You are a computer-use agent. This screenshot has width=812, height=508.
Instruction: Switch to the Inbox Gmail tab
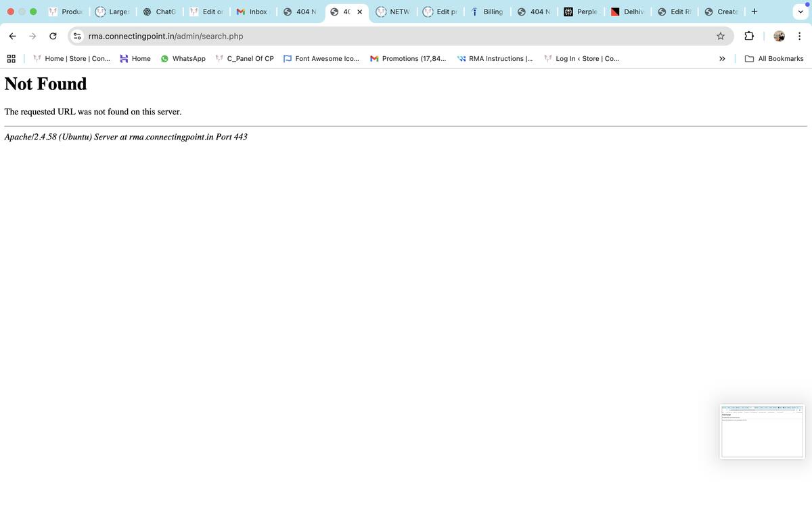coord(252,12)
